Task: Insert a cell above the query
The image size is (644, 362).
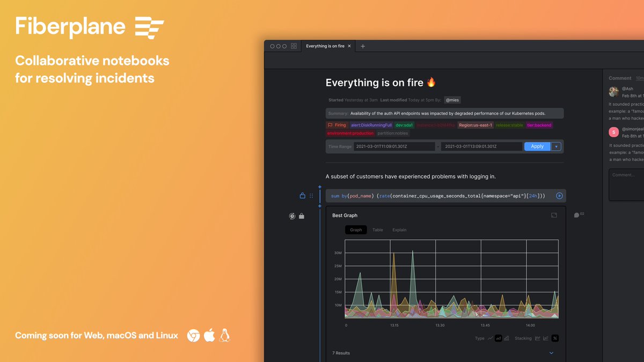Action: point(320,187)
